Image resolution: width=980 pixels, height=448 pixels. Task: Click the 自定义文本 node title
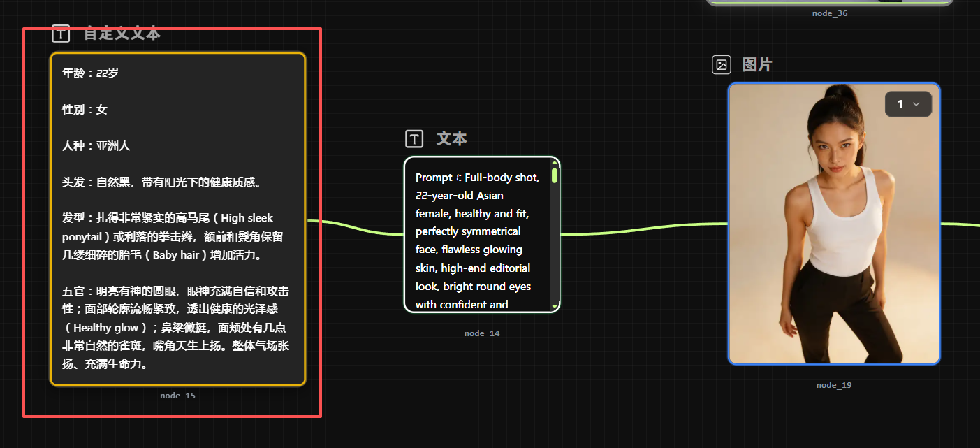122,33
